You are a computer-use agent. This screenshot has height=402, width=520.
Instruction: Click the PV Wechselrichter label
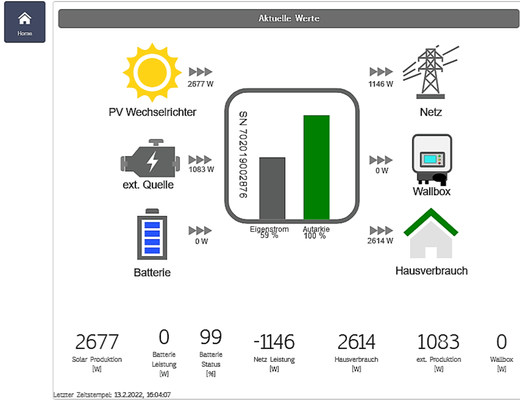(152, 112)
